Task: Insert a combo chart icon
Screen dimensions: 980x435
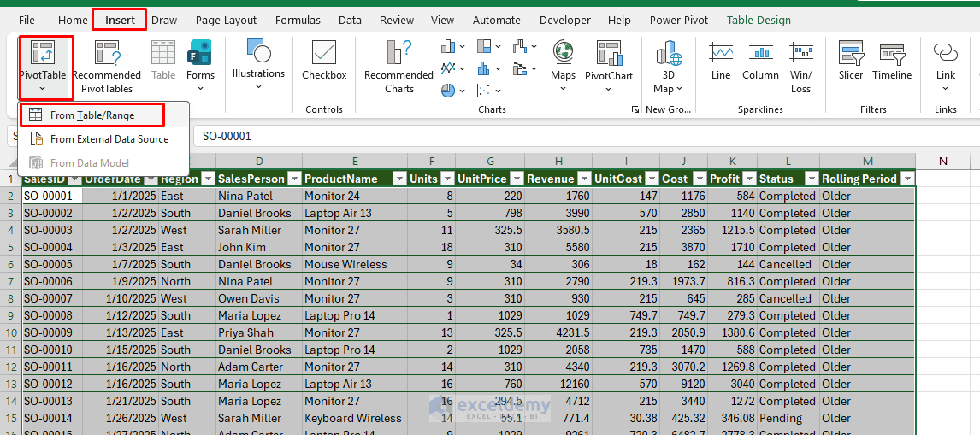Action: [520, 68]
